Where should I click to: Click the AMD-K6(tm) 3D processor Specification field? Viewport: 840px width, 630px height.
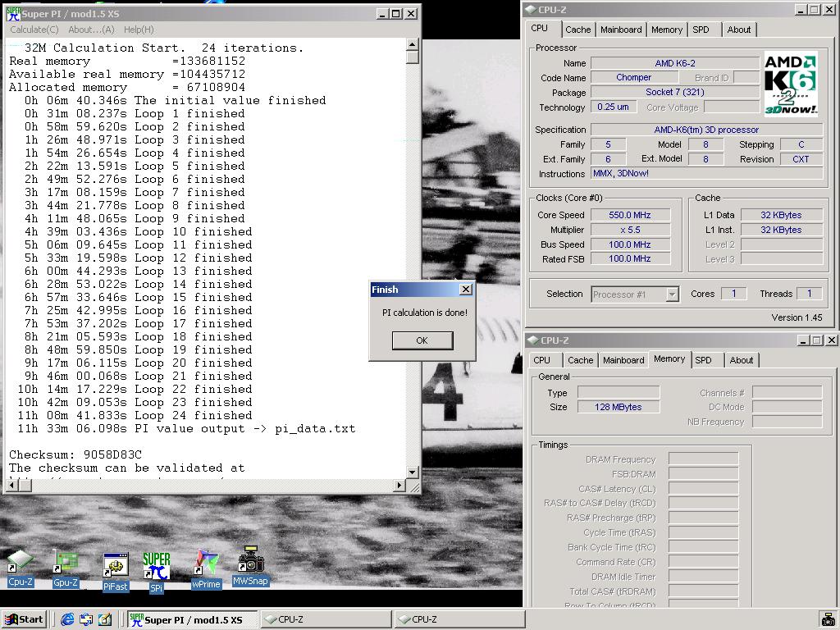(706, 130)
